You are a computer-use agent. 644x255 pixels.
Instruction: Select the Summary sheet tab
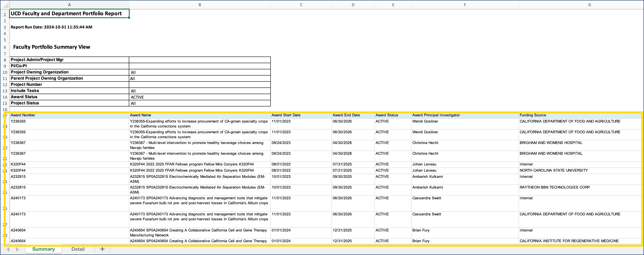coord(43,249)
